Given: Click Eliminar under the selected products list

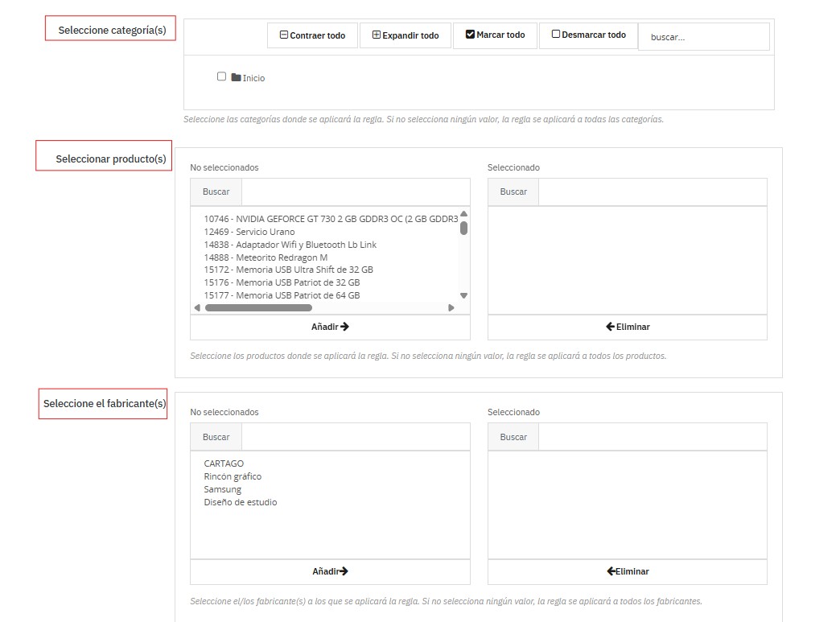Looking at the screenshot, I should 628,327.
